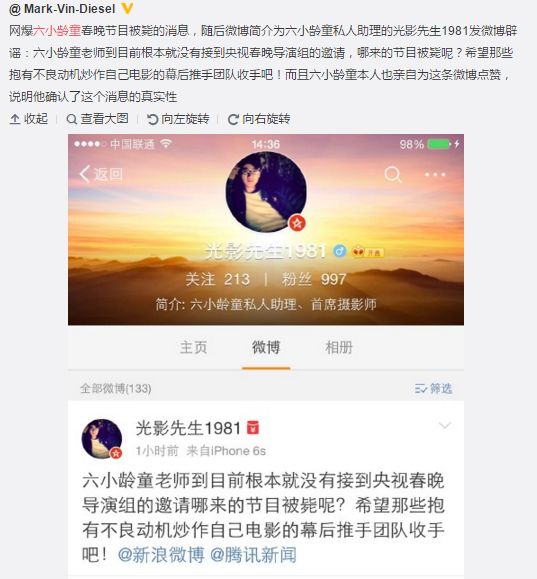537x579 pixels.
Task: Rotate image right with 向右旋转
Action: 259,119
